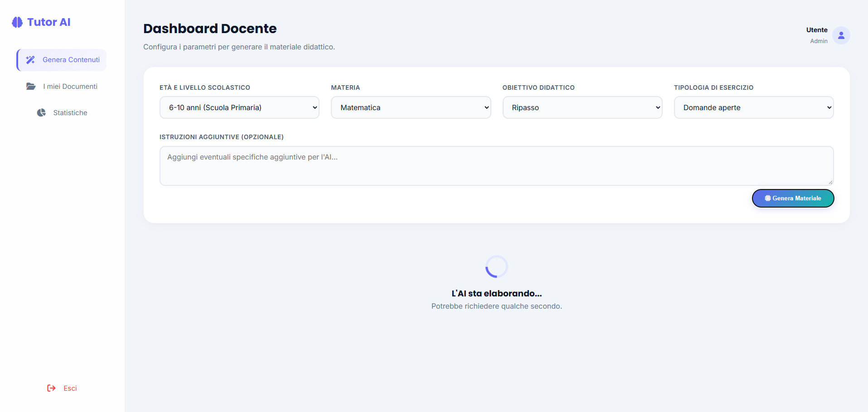Click the L'AI sta elaborando... message

tap(496, 294)
